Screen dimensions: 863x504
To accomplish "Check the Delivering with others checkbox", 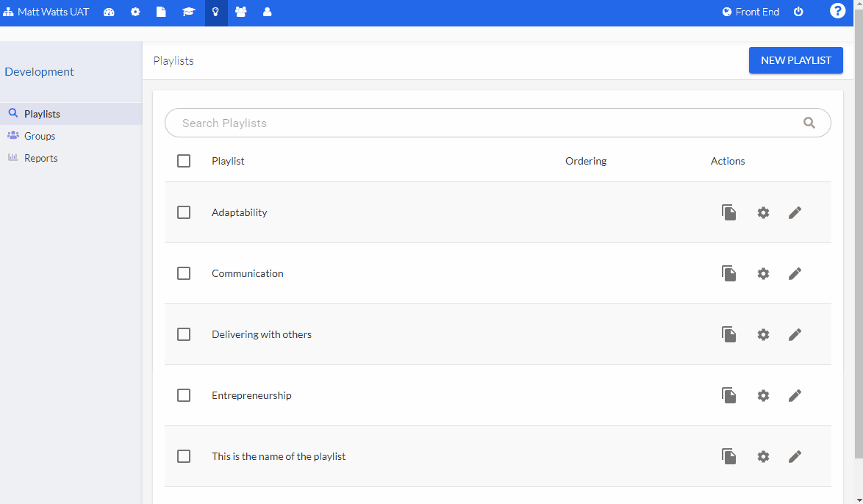I will click(184, 334).
